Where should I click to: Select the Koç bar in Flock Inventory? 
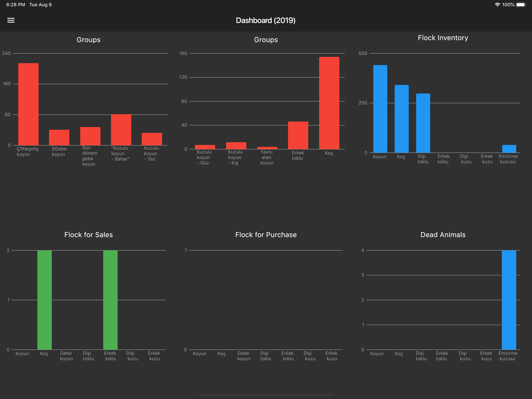(402, 119)
